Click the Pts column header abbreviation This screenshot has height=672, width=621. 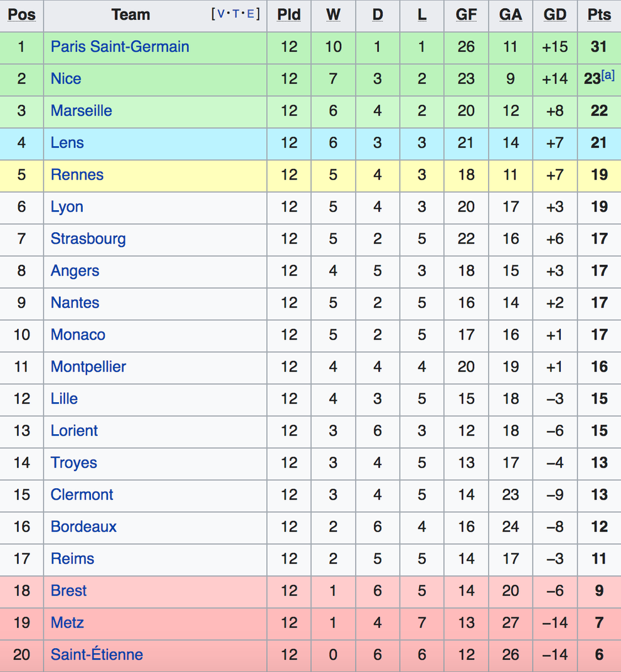coord(599,15)
